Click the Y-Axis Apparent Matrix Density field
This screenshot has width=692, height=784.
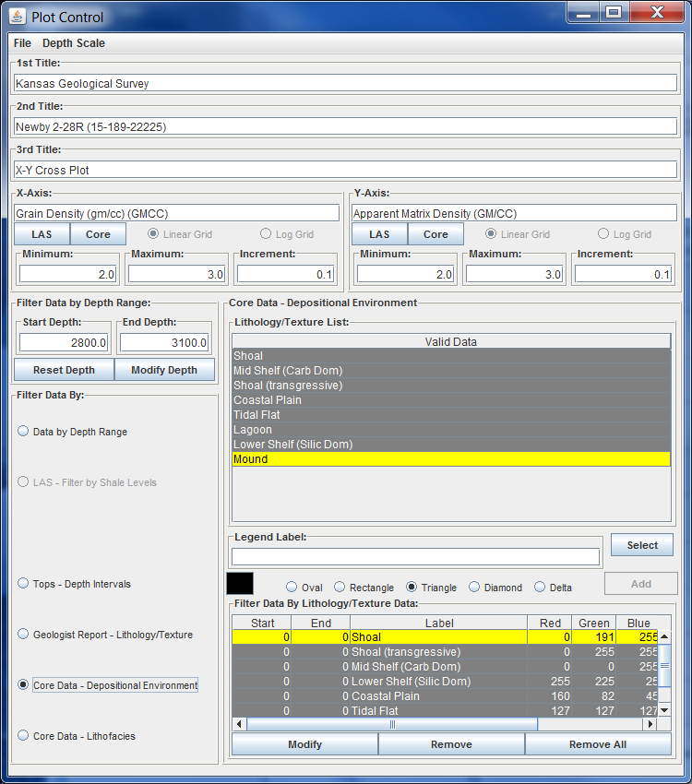coord(515,213)
